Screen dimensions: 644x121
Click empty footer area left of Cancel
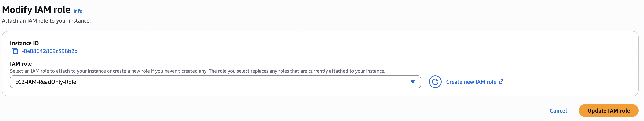pyautogui.click(x=275, y=110)
